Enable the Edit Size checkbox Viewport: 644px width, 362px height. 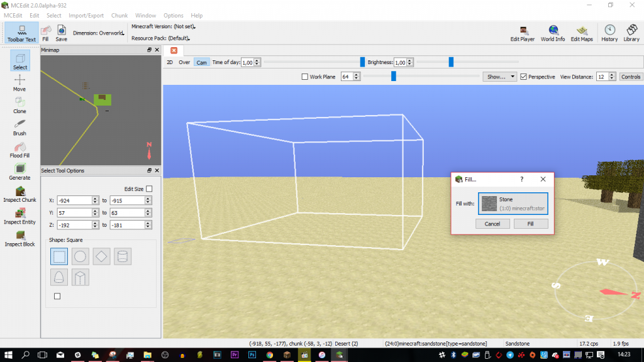tap(149, 189)
